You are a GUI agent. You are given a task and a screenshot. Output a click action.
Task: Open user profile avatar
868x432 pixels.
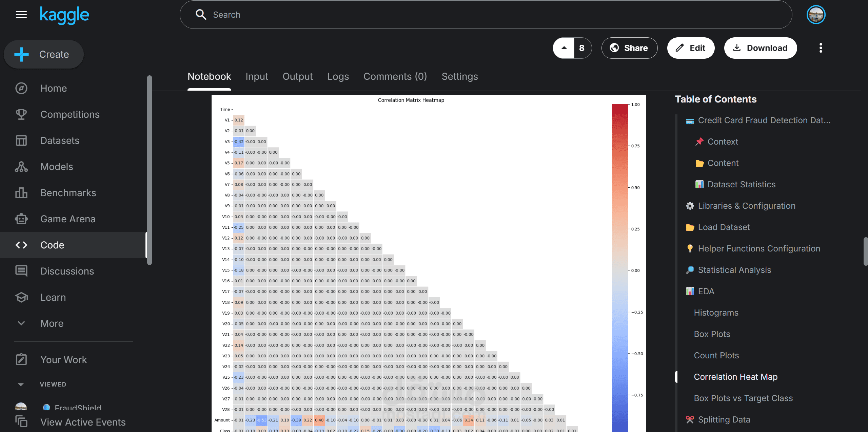click(816, 15)
